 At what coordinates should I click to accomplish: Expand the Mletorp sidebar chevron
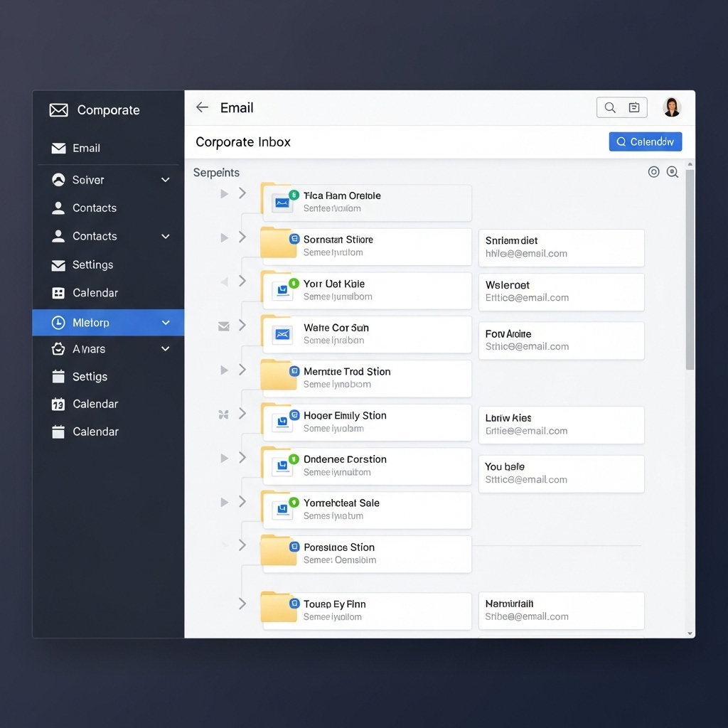coord(166,323)
